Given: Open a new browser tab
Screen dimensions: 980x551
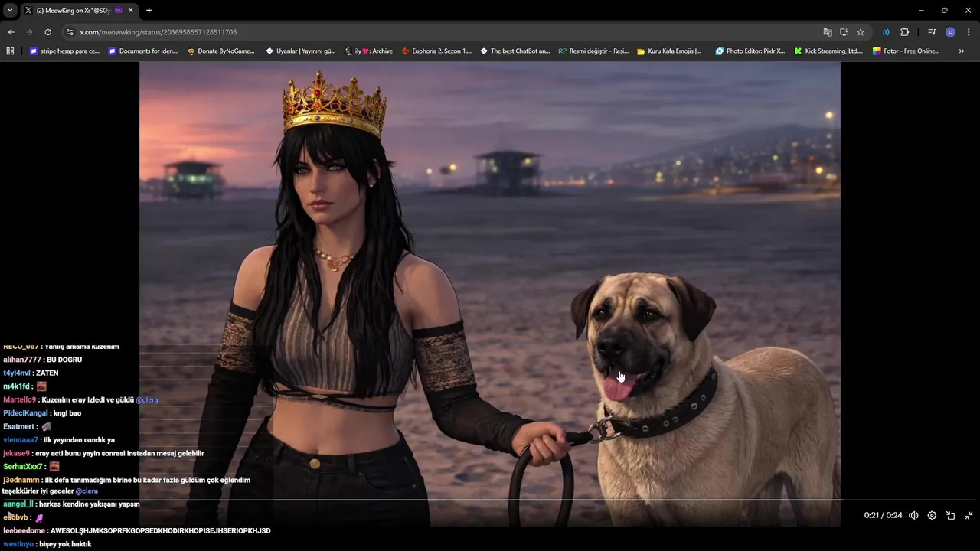Looking at the screenshot, I should 149,10.
